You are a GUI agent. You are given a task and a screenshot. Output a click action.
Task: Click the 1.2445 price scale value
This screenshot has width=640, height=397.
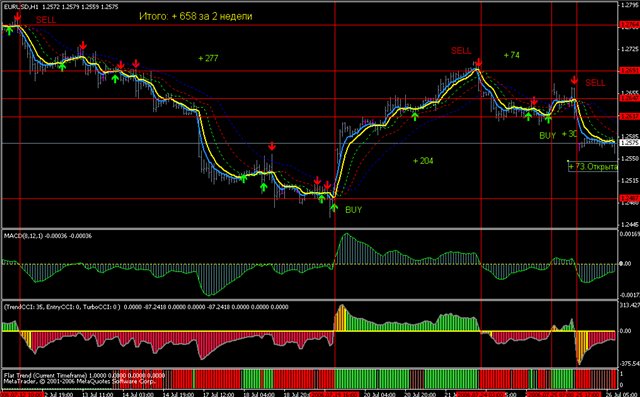(x=630, y=224)
